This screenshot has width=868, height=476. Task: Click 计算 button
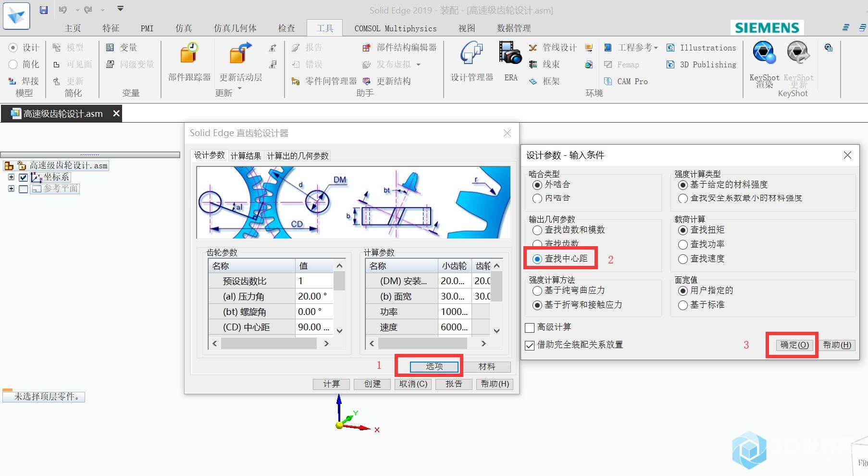[331, 384]
